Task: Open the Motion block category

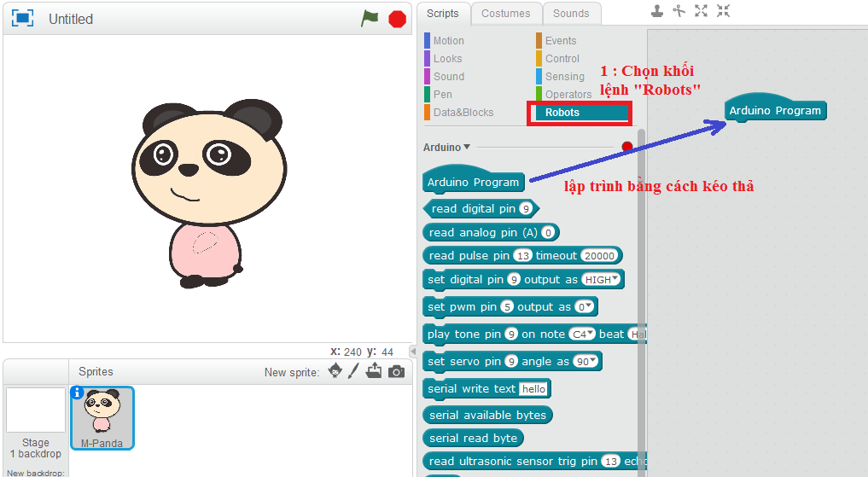Action: (448, 41)
